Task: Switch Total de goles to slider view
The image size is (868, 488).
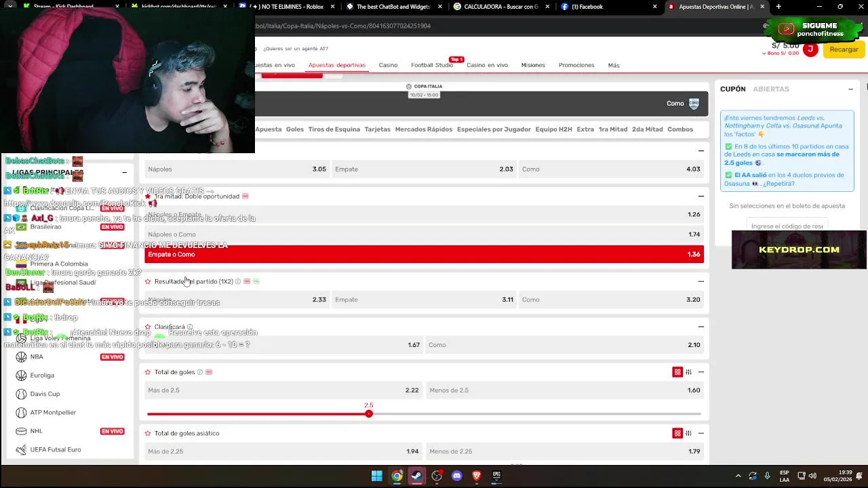Action: pyautogui.click(x=688, y=372)
